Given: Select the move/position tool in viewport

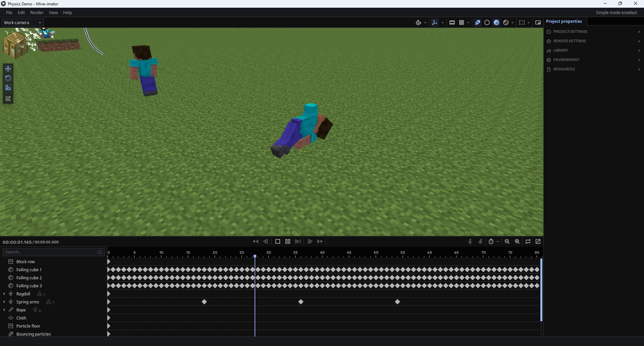Looking at the screenshot, I should click(8, 69).
